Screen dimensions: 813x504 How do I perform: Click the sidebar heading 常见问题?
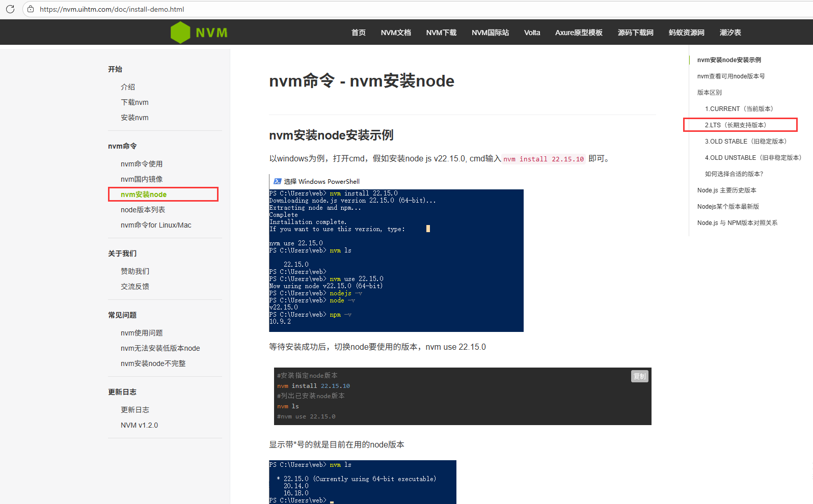pyautogui.click(x=122, y=315)
